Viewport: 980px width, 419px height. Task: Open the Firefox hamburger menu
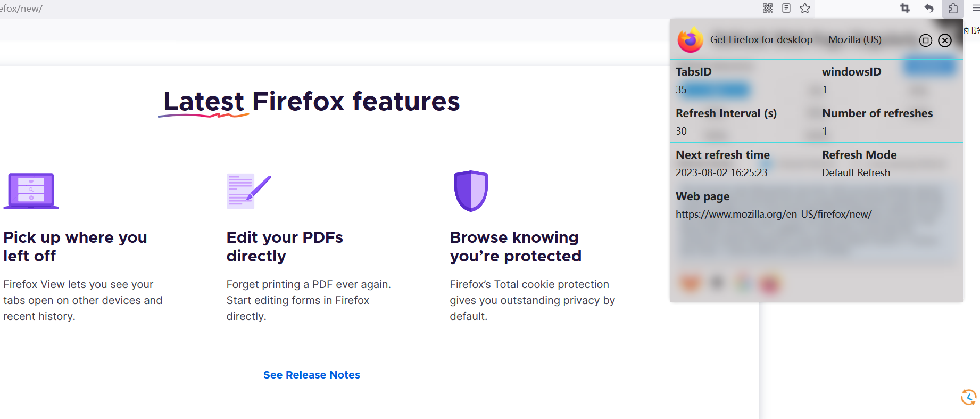click(x=976, y=8)
